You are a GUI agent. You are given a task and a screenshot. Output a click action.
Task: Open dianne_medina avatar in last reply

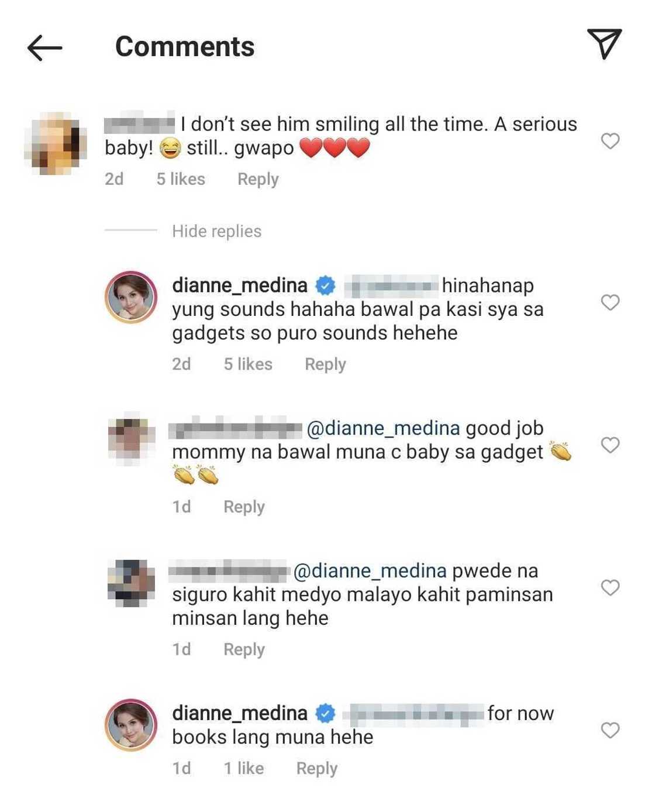131,725
